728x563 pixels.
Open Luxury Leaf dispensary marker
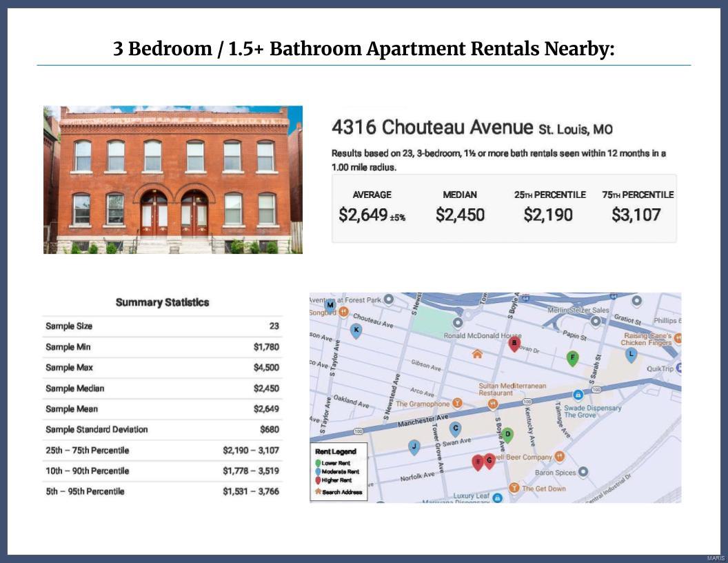[497, 497]
